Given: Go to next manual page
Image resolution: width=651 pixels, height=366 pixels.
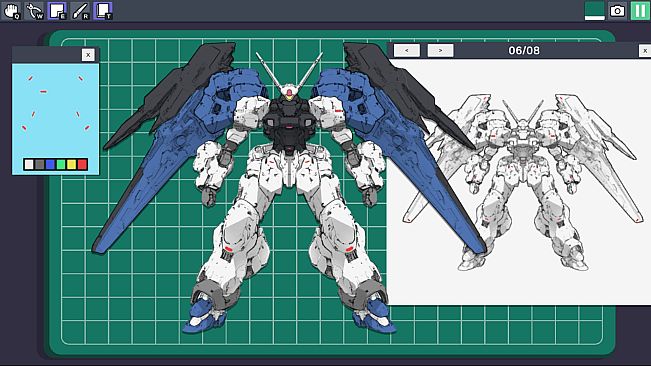Looking at the screenshot, I should (x=441, y=51).
